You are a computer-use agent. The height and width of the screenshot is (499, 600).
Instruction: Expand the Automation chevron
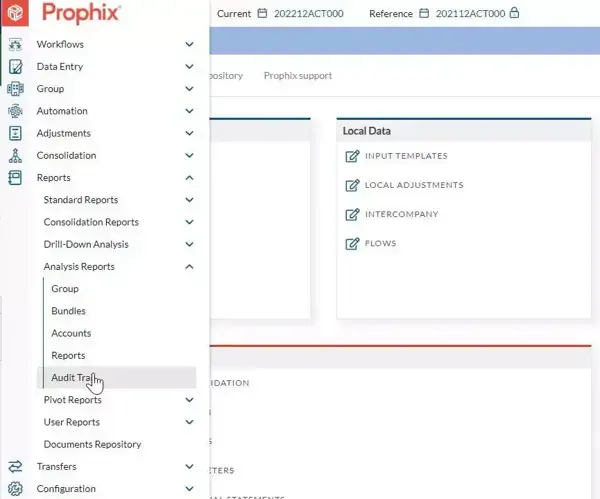(x=189, y=111)
